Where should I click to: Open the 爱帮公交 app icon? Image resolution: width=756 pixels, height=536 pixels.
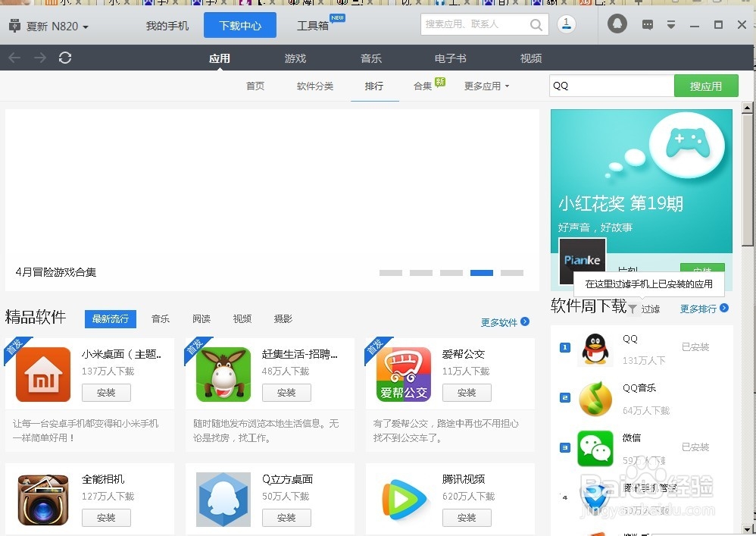click(404, 375)
